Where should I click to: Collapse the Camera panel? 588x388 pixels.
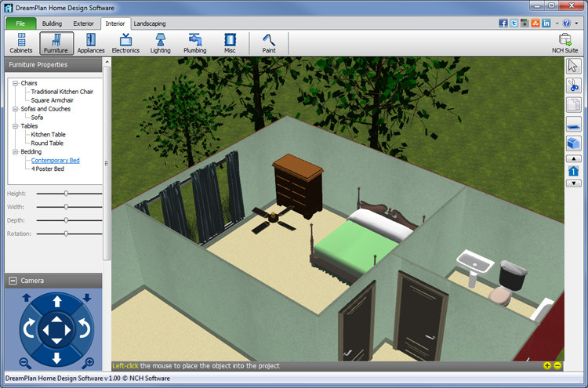13,281
